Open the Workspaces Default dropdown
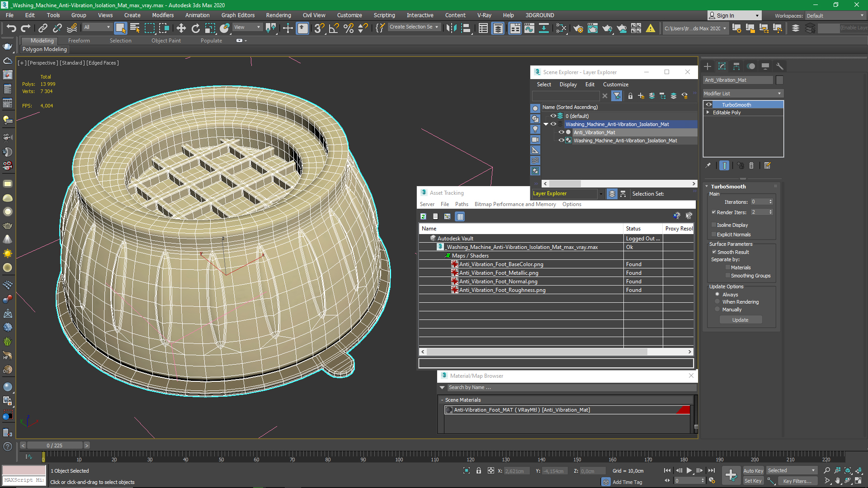 click(x=835, y=15)
